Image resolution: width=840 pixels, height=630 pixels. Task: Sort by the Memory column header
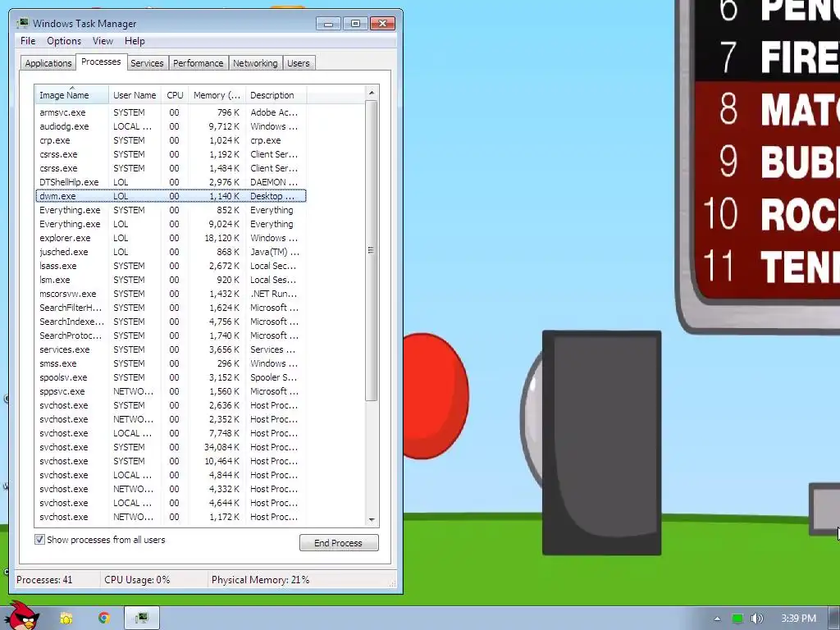click(x=217, y=95)
